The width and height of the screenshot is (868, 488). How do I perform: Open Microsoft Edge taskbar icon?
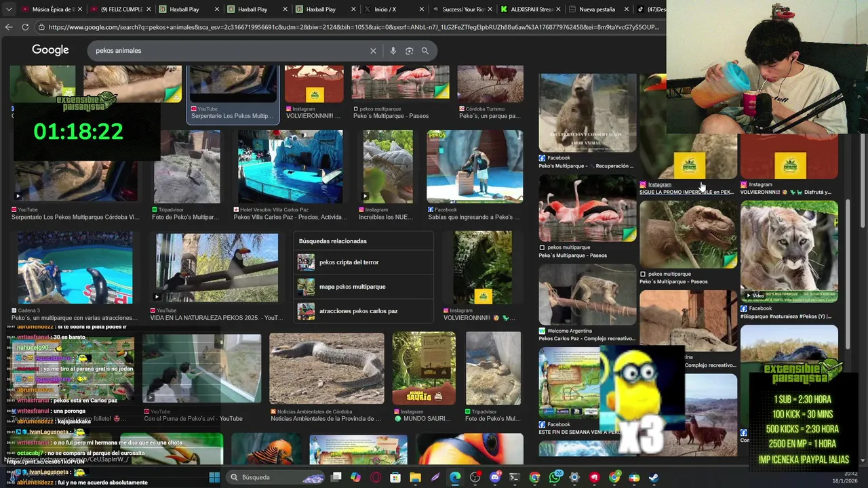point(455,477)
